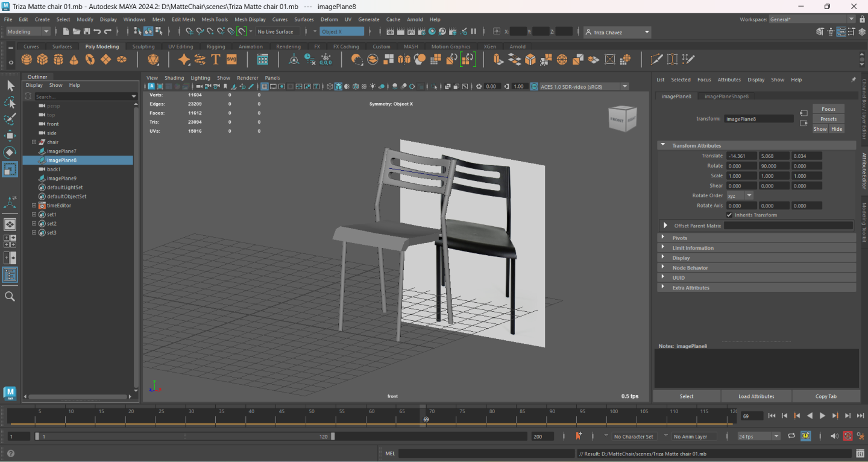Toggle the highlighted Live Surface magnet
Screen dimensions: 868x462
pyautogui.click(x=242, y=31)
